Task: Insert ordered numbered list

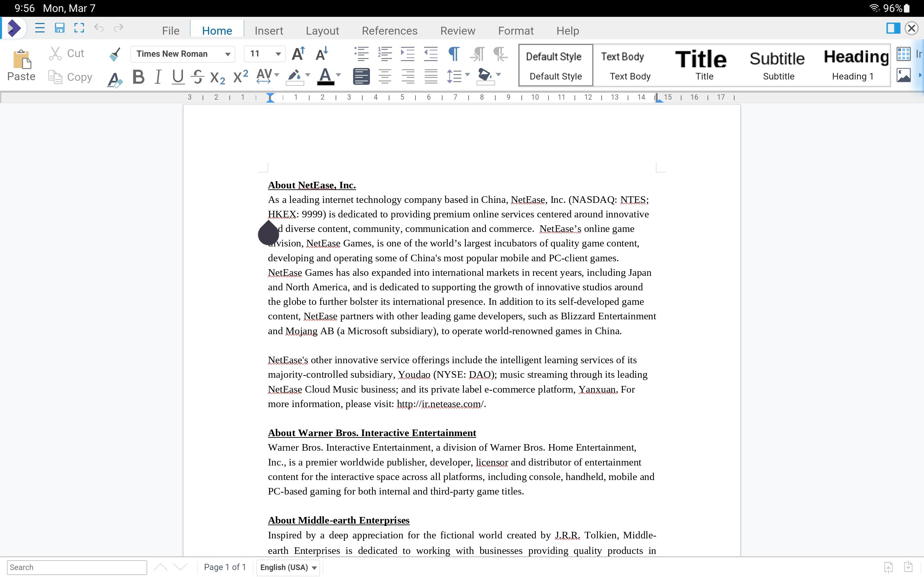Action: coord(384,54)
